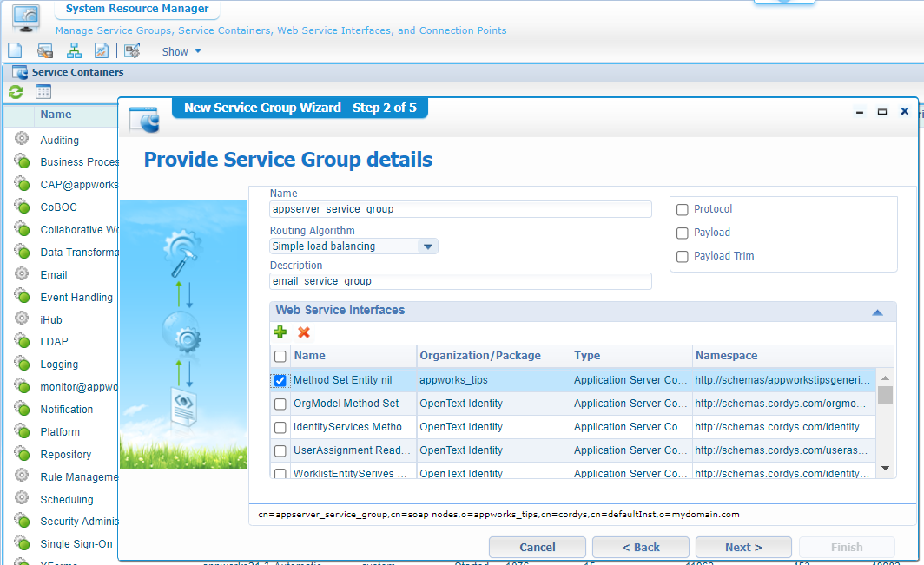Check the OrgModel Method Set row checkbox
This screenshot has width=924, height=565.
(280, 404)
